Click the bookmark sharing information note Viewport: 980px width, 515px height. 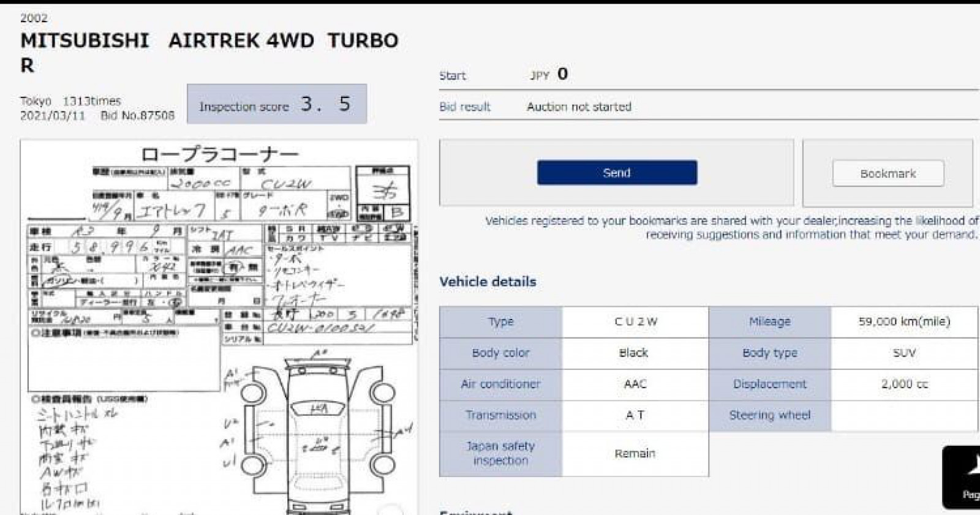tap(731, 227)
